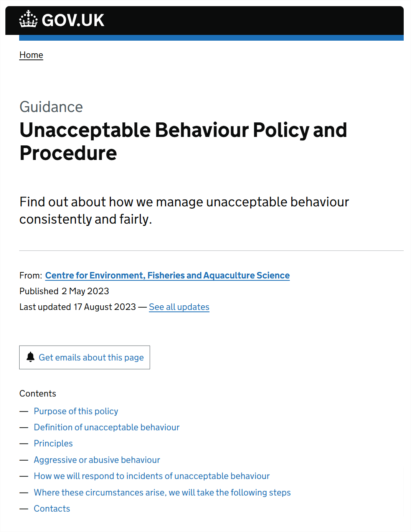Open Centre for Environment, Fisheries and Aquaculture Science

coord(167,275)
